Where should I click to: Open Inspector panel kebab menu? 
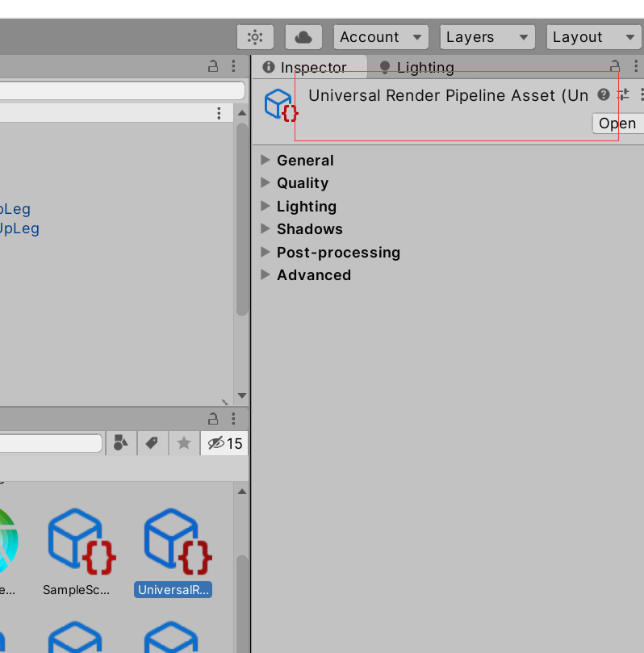636,66
